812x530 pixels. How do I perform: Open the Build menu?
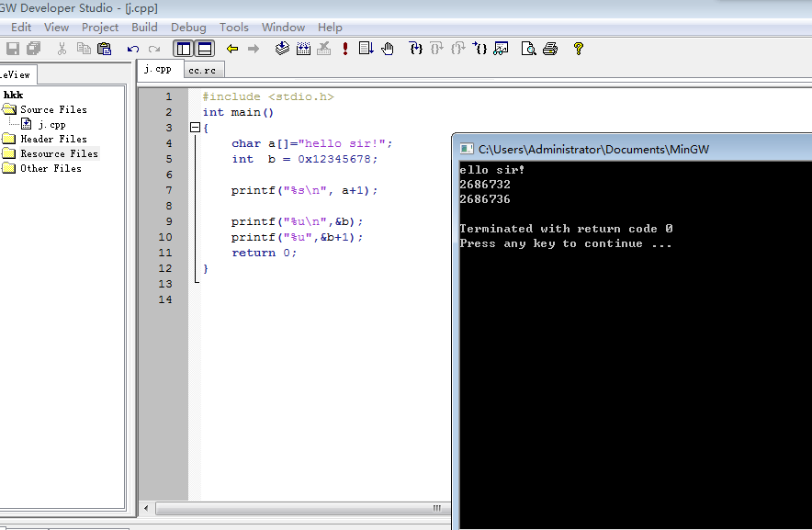[x=144, y=28]
